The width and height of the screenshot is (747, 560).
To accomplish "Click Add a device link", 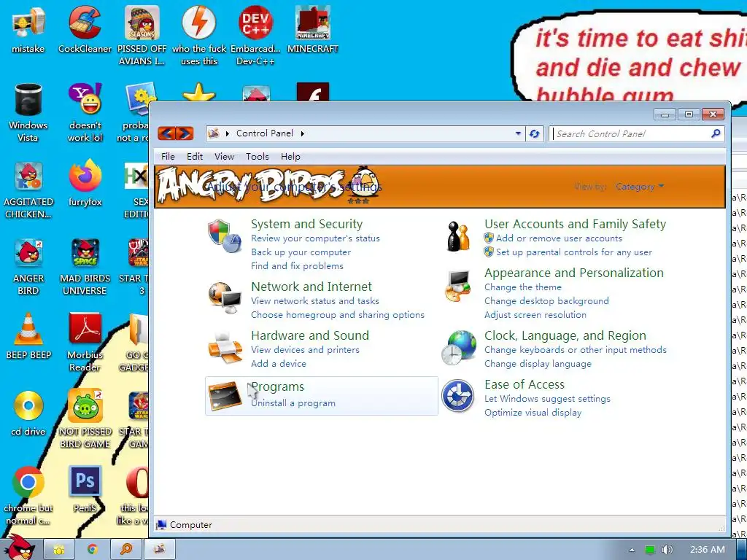I will 279,364.
